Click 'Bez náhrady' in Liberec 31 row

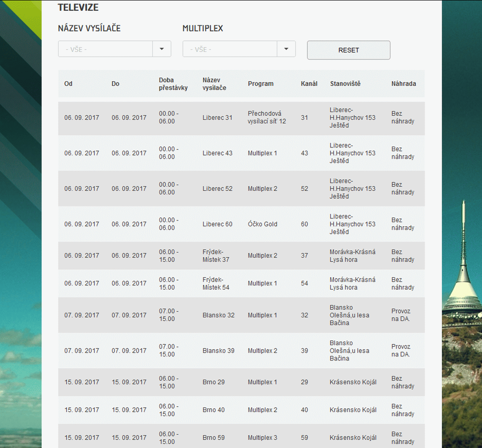pyautogui.click(x=403, y=117)
